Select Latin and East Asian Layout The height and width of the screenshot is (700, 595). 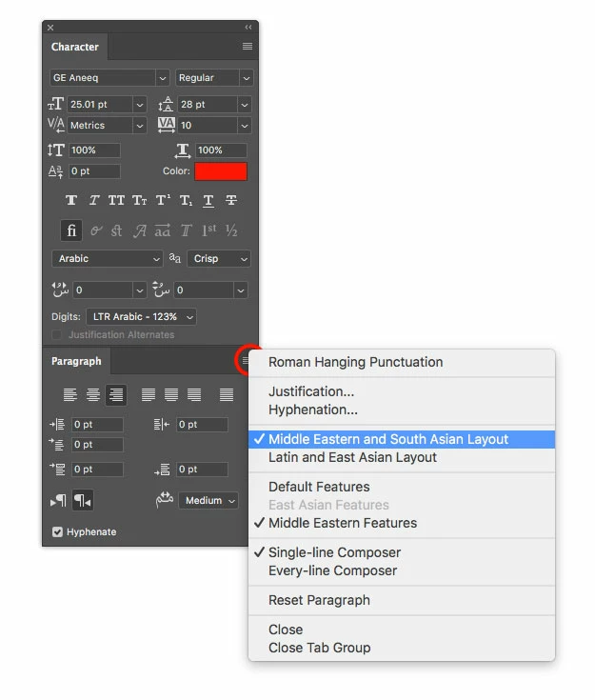[x=402, y=457]
